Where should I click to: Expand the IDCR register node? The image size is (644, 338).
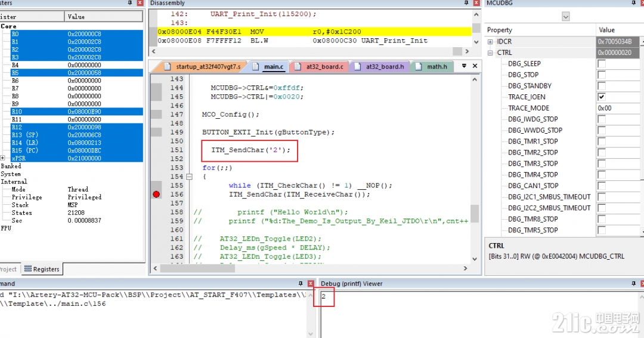point(490,42)
